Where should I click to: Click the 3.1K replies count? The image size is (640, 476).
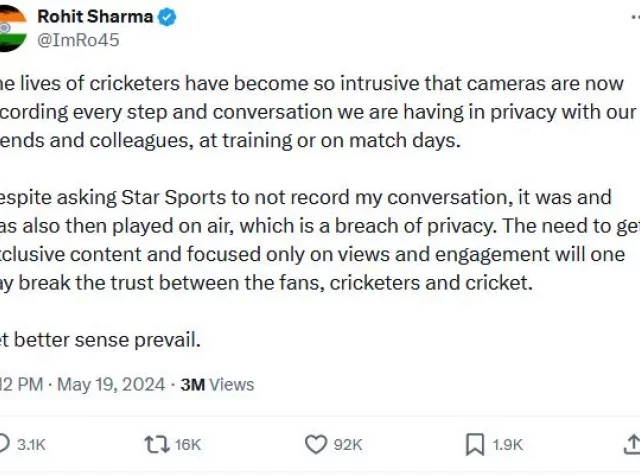coord(31,445)
